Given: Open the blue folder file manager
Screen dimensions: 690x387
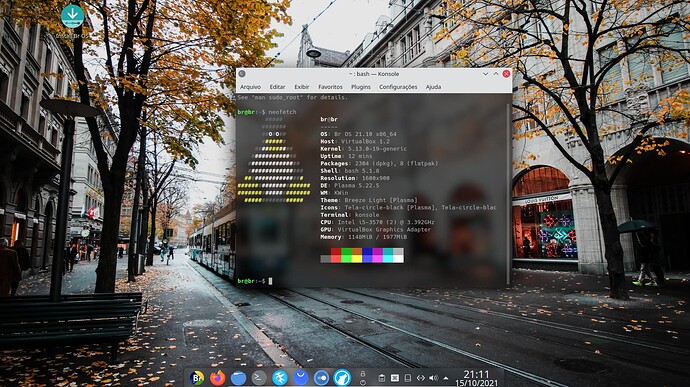Looking at the screenshot, I should pyautogui.click(x=238, y=378).
